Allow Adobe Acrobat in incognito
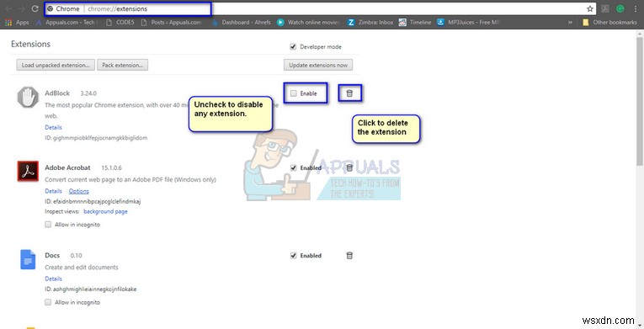 pyautogui.click(x=48, y=225)
